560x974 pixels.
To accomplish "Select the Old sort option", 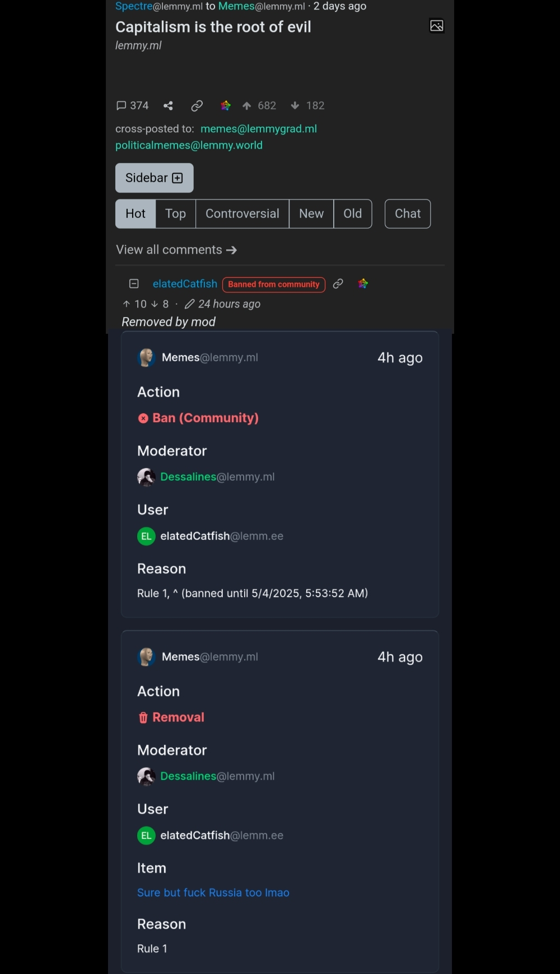I will pyautogui.click(x=353, y=213).
